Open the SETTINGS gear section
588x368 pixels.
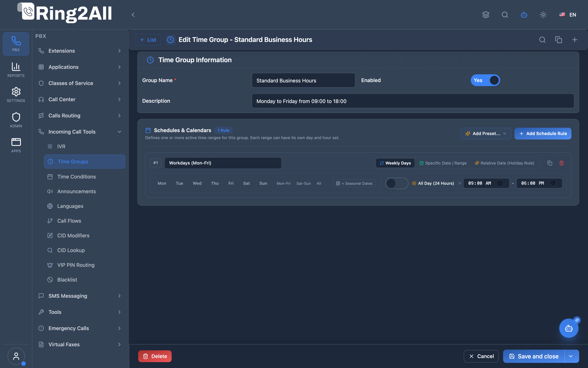tap(16, 95)
